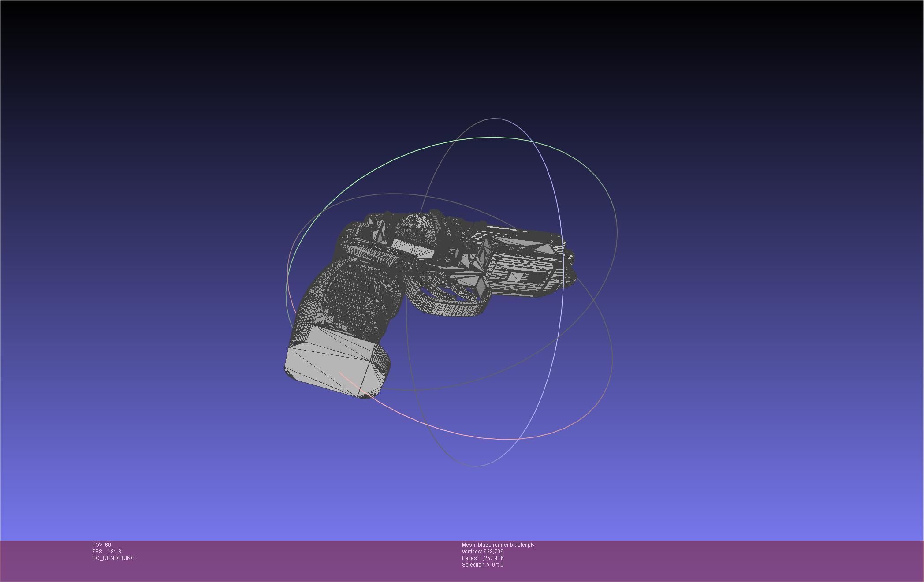Click the 'Selection: v: 0 f: 0' text
The image size is (924, 582).
point(483,565)
